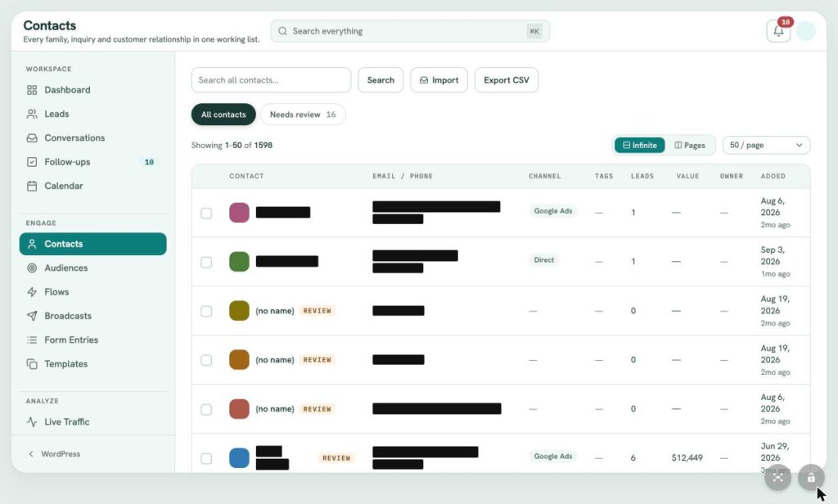Check the box for the $12,449 contact

tap(206, 458)
